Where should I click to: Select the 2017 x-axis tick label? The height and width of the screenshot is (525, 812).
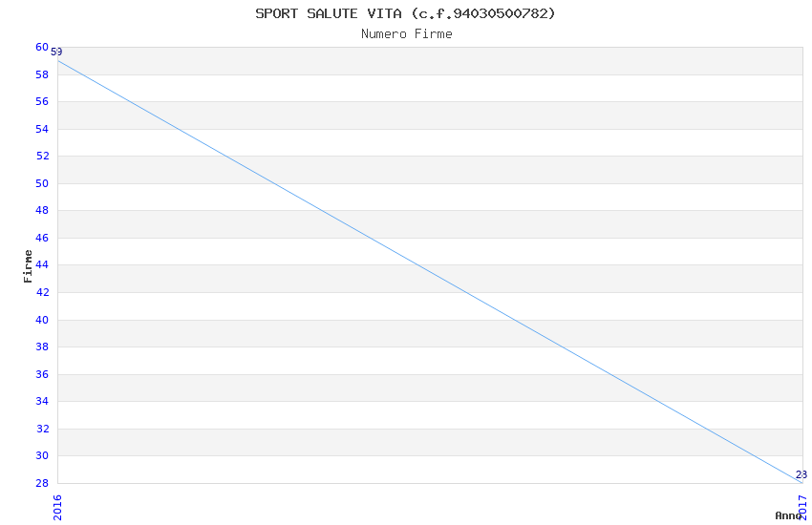(803, 508)
